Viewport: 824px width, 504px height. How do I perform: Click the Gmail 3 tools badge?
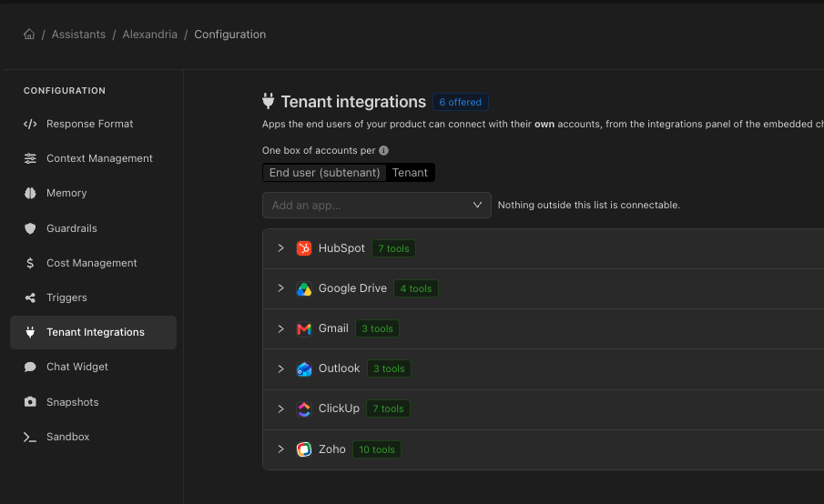[x=377, y=328]
